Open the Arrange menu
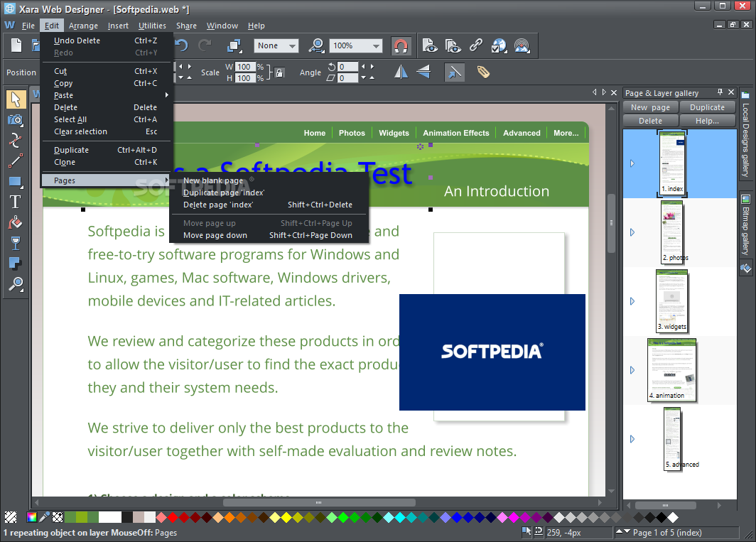 83,26
